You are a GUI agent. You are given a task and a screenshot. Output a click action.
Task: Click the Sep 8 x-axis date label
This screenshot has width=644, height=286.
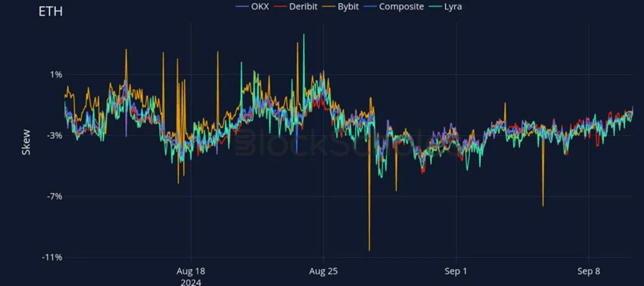click(588, 271)
